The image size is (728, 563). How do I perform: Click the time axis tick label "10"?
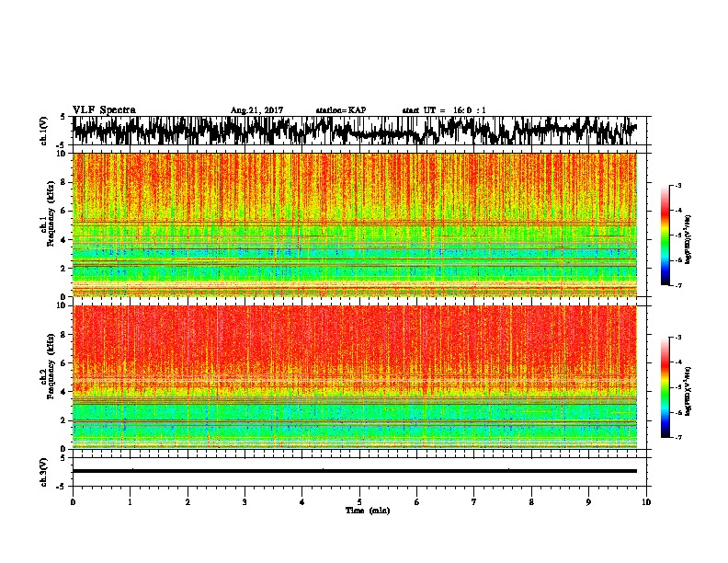coord(646,502)
